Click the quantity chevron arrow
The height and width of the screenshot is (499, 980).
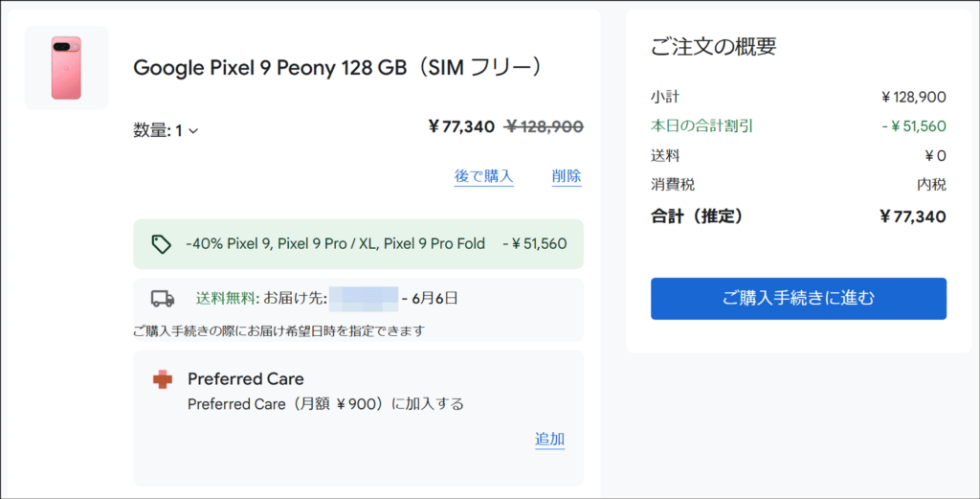[193, 131]
